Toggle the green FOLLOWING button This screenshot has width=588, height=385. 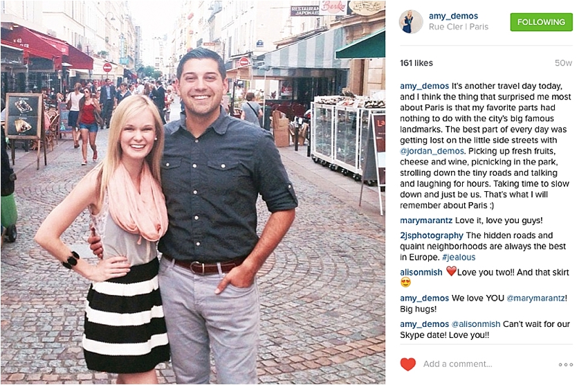(541, 22)
